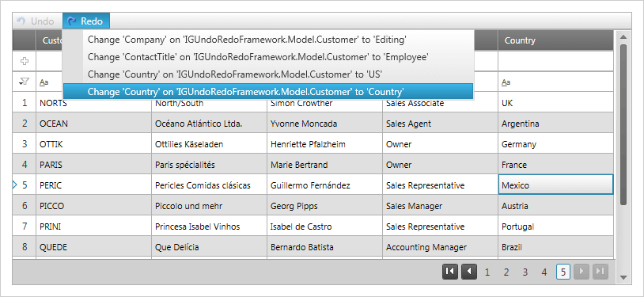
Task: Go to page 3
Action: click(x=525, y=272)
